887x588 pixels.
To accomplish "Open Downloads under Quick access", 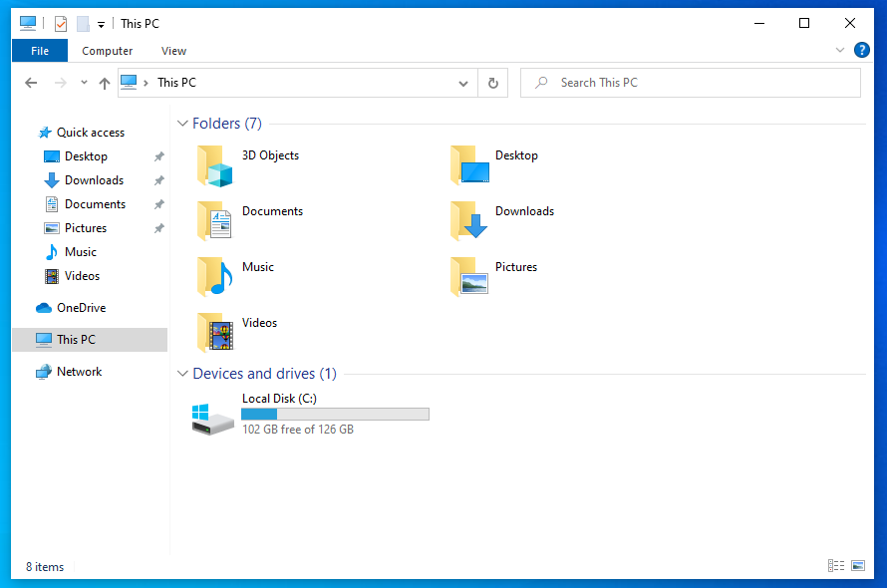I will click(x=94, y=180).
